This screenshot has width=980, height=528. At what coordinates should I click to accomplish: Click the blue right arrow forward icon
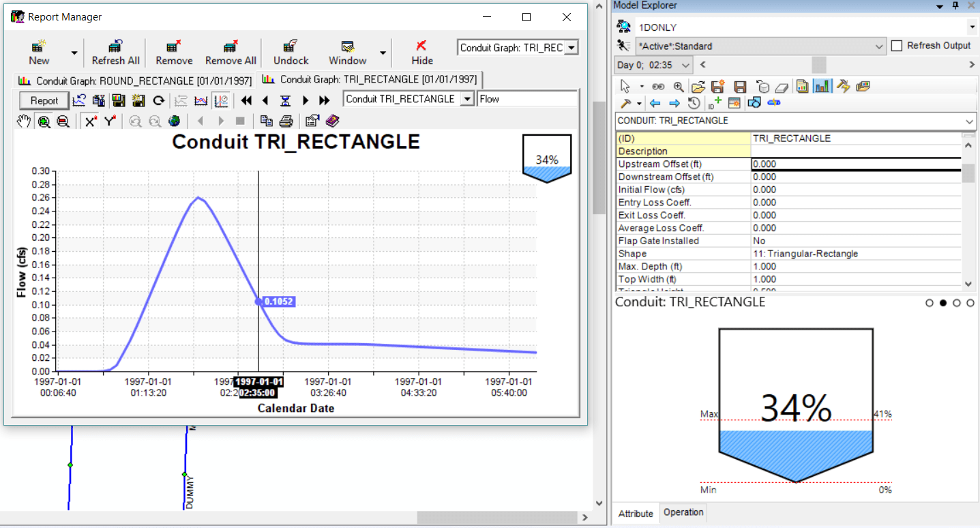click(x=674, y=103)
